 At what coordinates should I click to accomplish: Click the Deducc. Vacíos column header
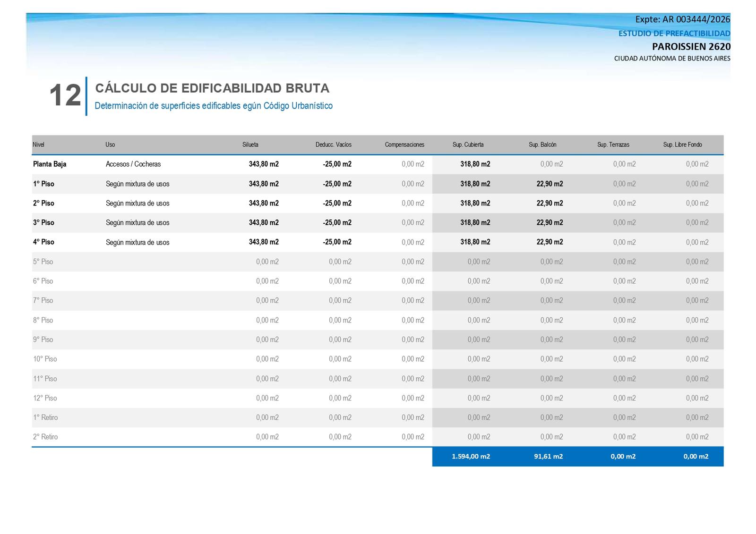pyautogui.click(x=334, y=144)
